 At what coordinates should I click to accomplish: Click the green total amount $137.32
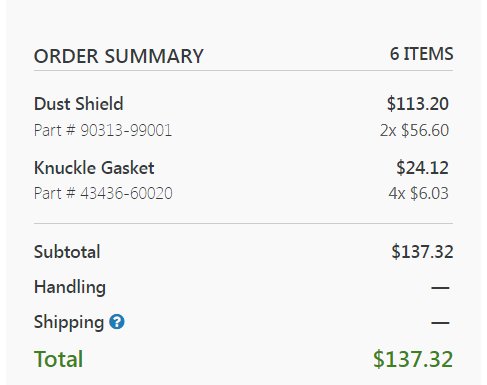[413, 359]
